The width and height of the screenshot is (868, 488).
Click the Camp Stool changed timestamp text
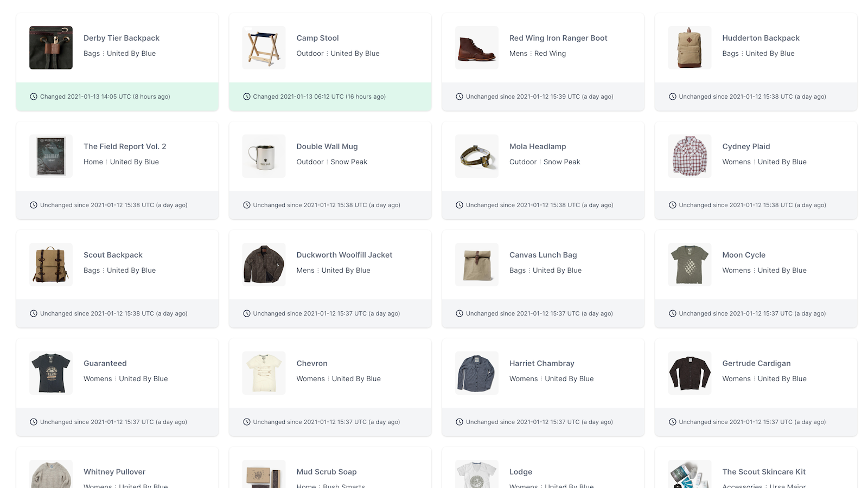pos(319,97)
